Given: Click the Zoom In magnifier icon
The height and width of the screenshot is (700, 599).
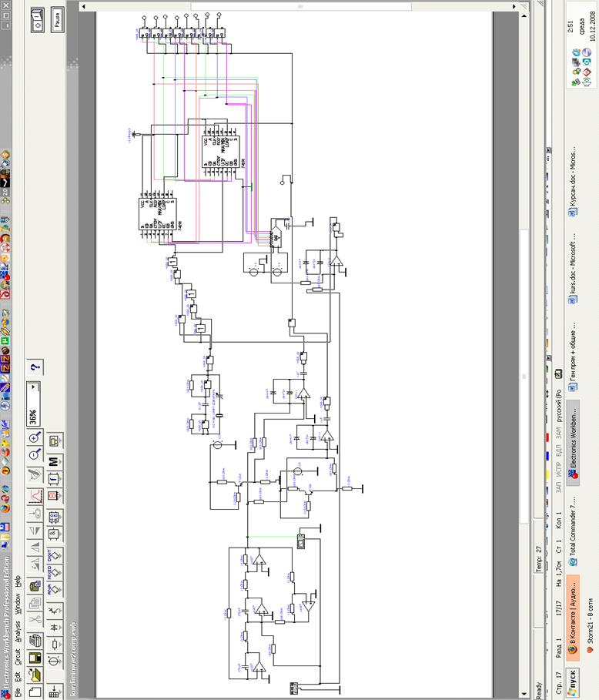Looking at the screenshot, I should coord(34,437).
